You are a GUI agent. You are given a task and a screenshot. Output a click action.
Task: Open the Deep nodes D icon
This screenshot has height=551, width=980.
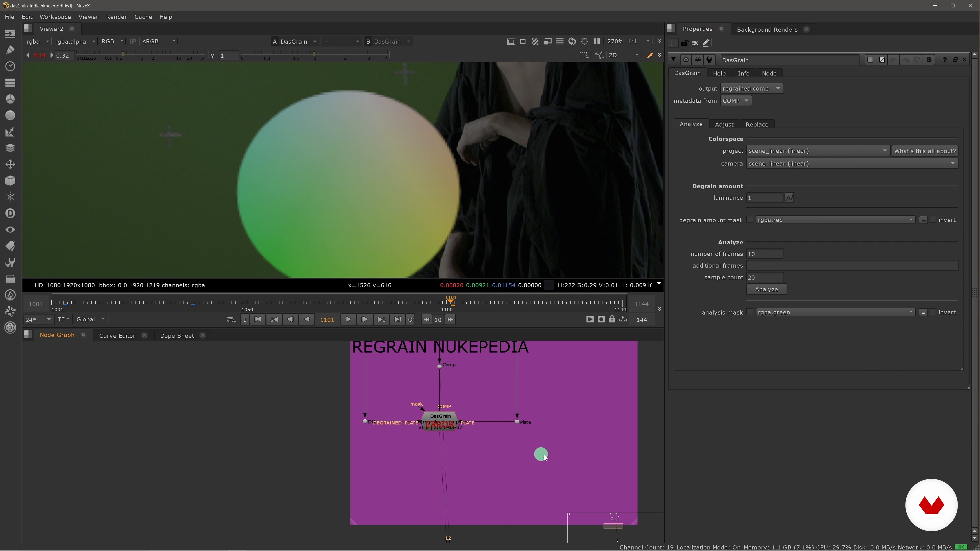click(10, 213)
